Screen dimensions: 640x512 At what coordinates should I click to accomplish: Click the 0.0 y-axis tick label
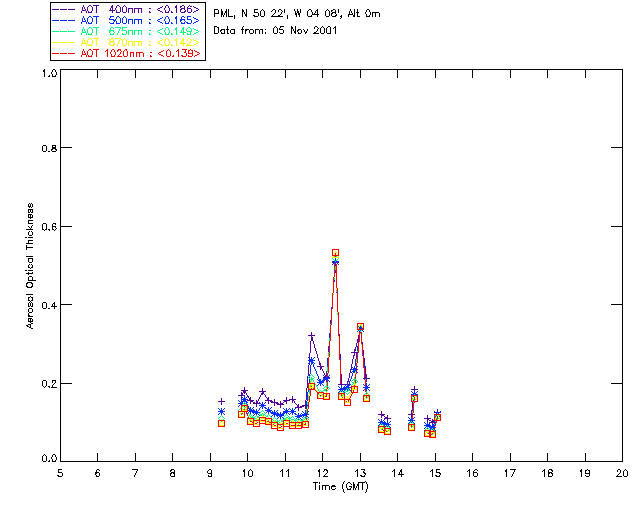(x=49, y=459)
